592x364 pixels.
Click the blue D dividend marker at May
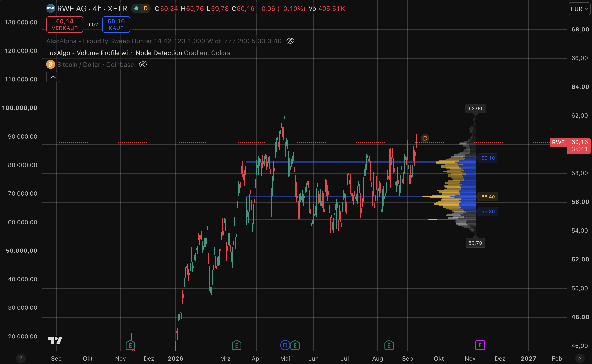tap(285, 345)
